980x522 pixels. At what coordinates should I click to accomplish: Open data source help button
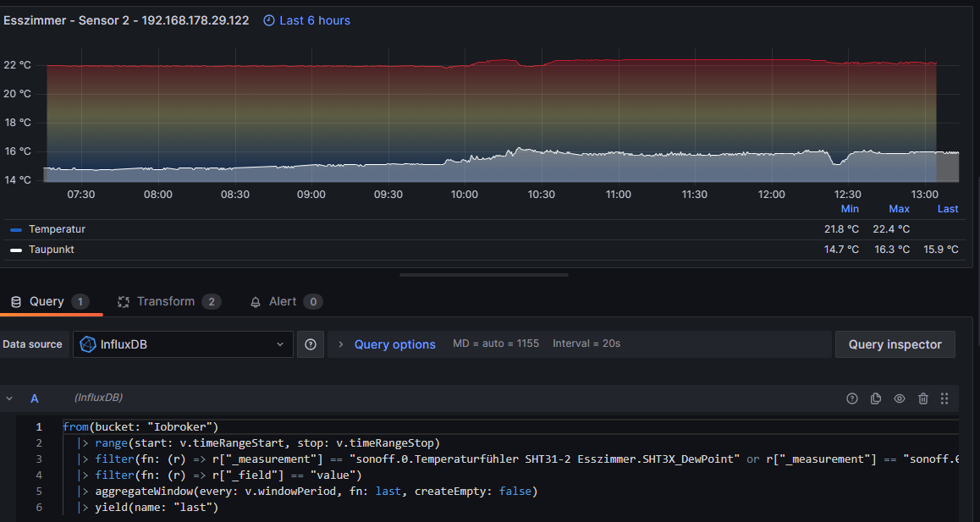(x=311, y=344)
